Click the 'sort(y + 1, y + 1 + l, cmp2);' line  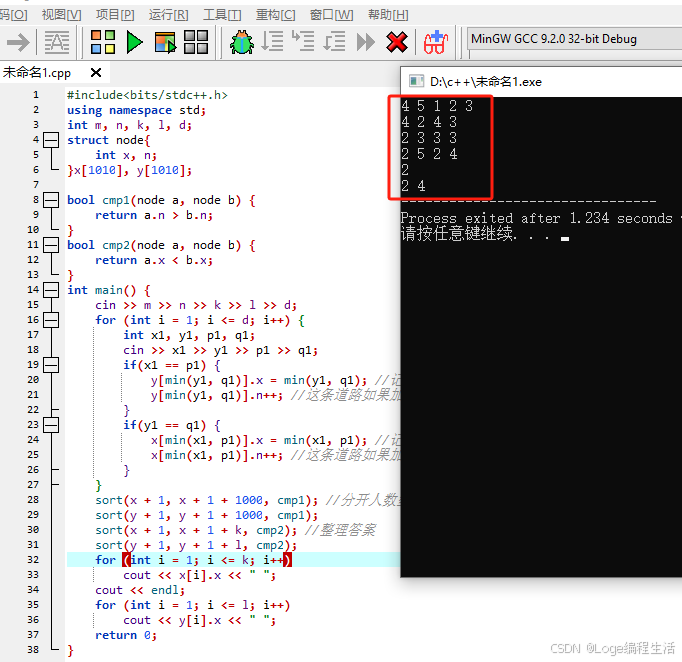pos(196,545)
